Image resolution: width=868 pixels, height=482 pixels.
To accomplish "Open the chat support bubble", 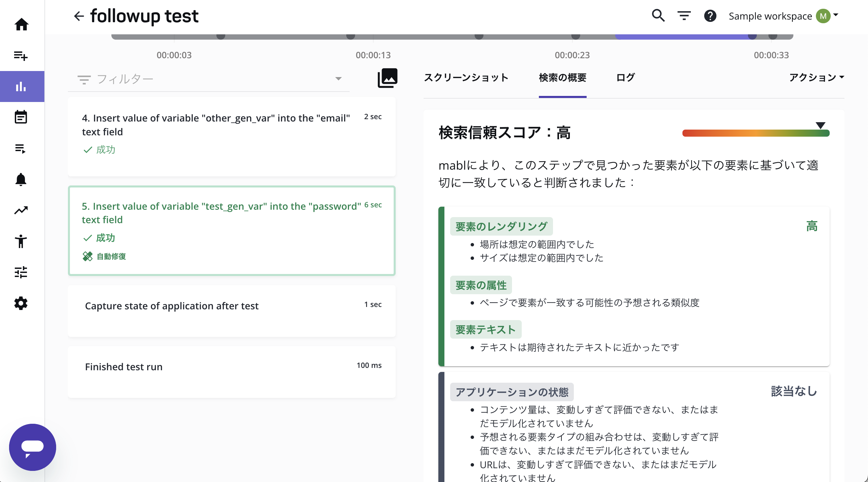I will click(x=32, y=447).
